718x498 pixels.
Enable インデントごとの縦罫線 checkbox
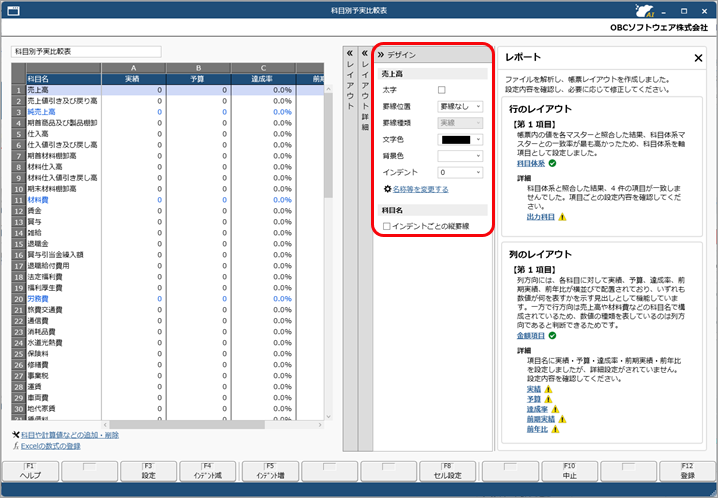coord(386,226)
